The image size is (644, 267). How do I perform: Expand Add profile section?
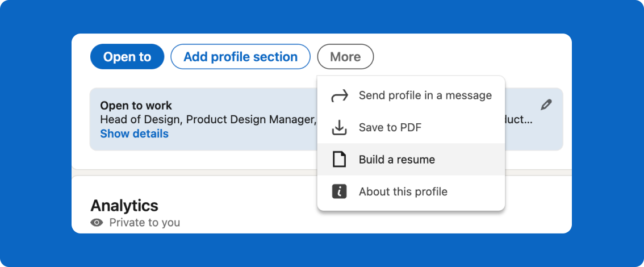click(x=240, y=57)
